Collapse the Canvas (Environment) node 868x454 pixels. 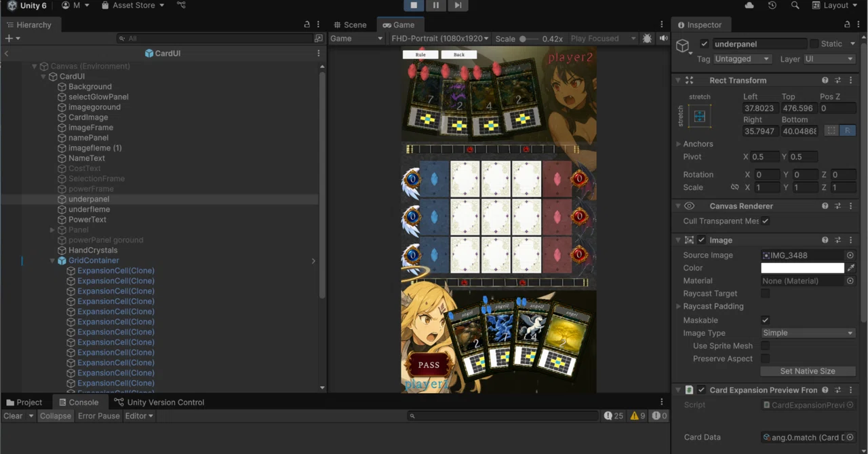tap(35, 67)
